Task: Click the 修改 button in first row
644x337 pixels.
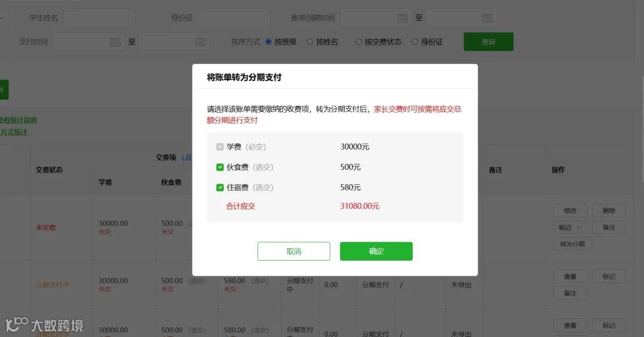Action: (x=570, y=211)
